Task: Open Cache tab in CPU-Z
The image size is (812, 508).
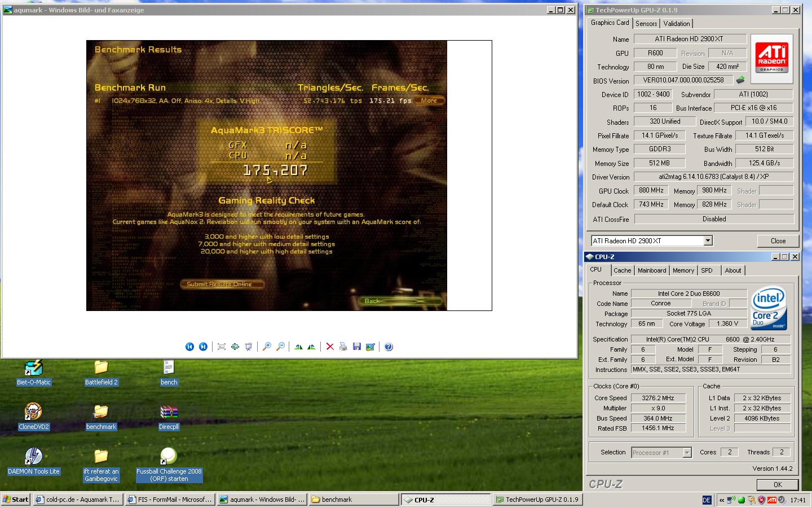Action: click(623, 270)
